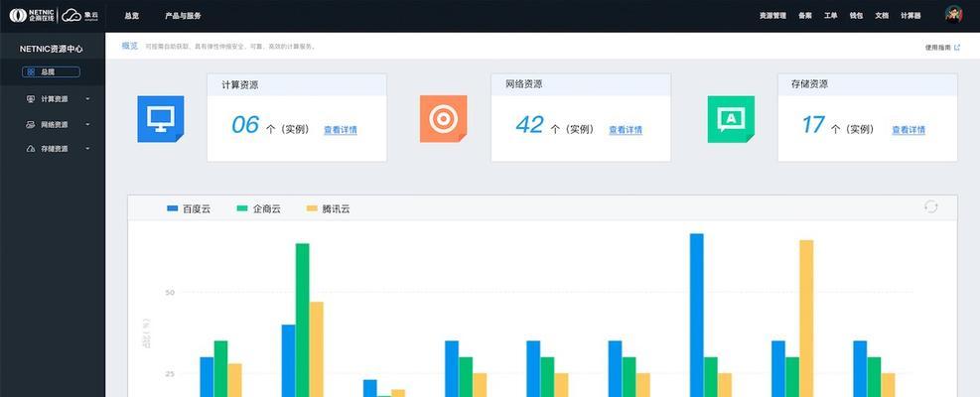Click the 网络资源 icon in sidebar
Image resolution: width=980 pixels, height=397 pixels.
(30, 124)
